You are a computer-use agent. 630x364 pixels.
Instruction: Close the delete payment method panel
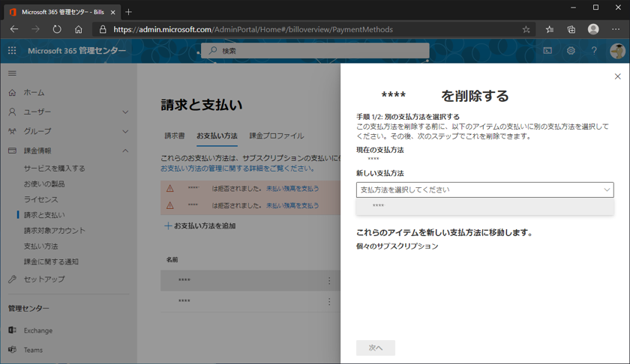(617, 76)
